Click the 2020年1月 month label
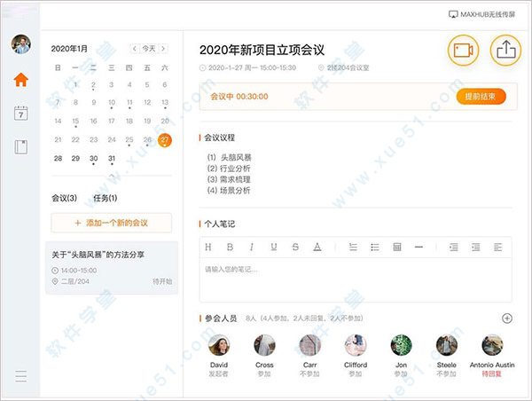 click(x=69, y=49)
